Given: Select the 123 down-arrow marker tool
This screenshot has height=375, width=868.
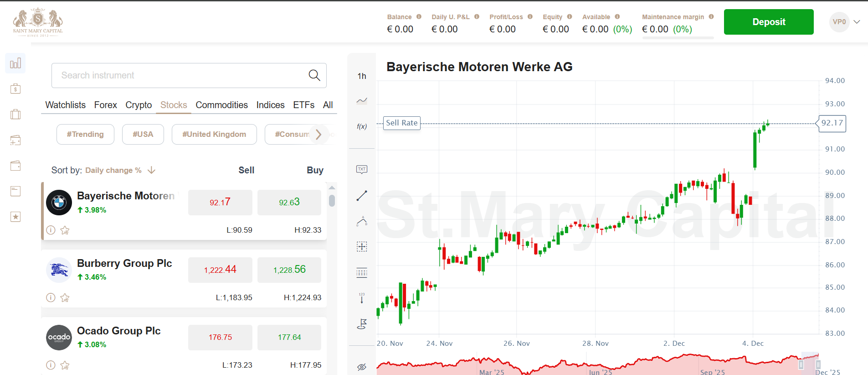Looking at the screenshot, I should click(x=362, y=298).
